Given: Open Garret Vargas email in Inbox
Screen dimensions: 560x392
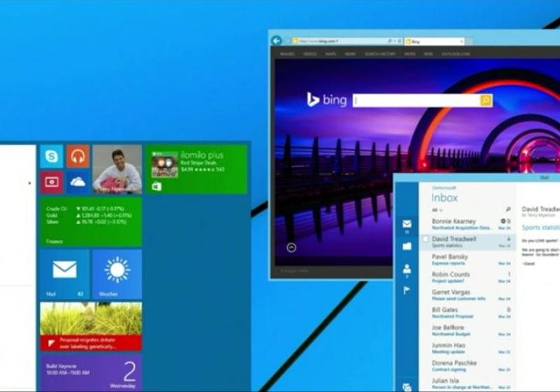Looking at the screenshot, I should click(468, 295).
